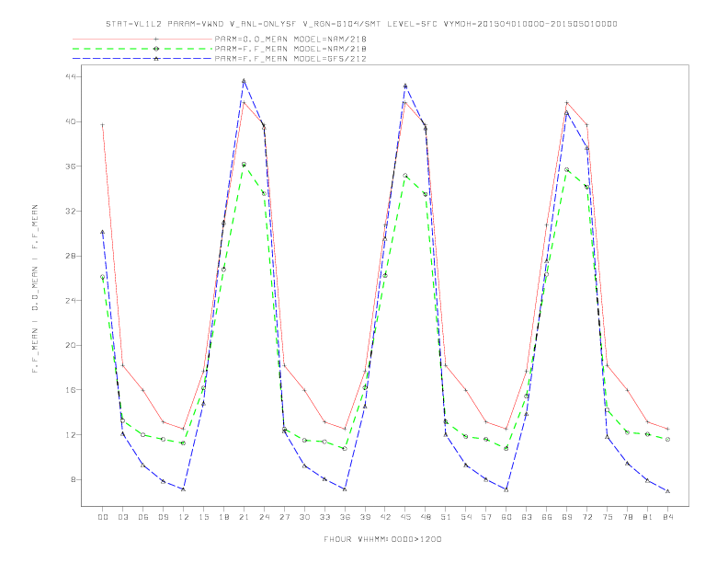Click x-axis tick label 03
This screenshot has width=728, height=563.
coord(122,517)
